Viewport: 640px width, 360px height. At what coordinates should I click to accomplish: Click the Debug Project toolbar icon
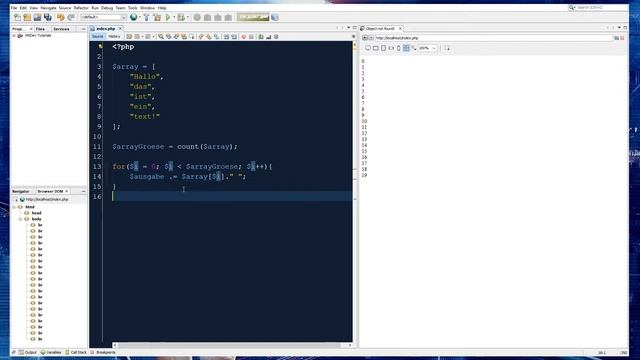click(x=181, y=17)
